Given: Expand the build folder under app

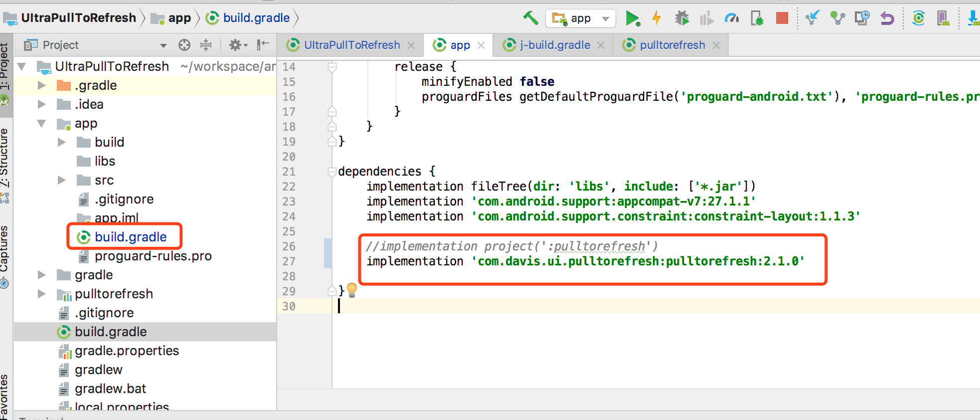Looking at the screenshot, I should (x=62, y=142).
